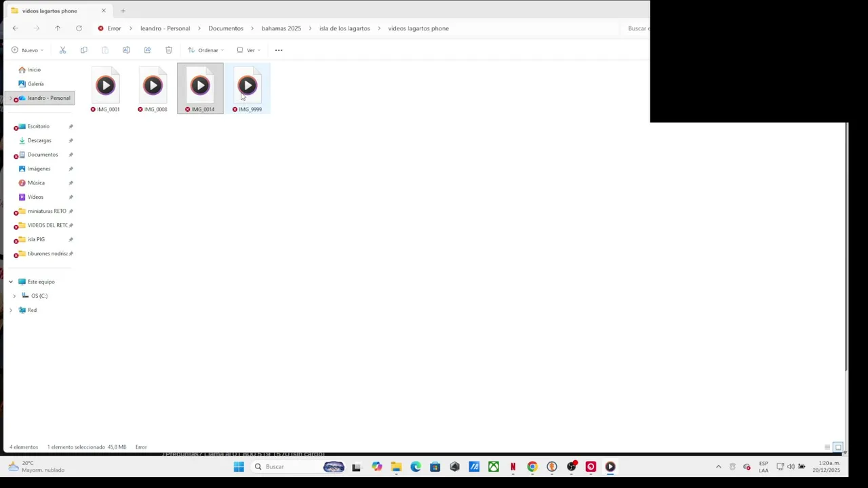
Task: Open tiburones nodriza folder
Action: click(46, 253)
